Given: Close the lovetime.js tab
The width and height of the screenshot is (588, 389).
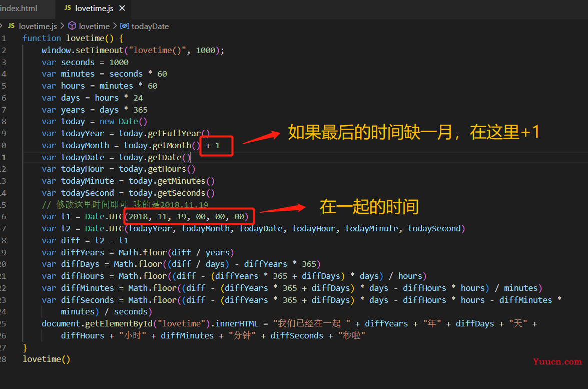Looking at the screenshot, I should 122,8.
